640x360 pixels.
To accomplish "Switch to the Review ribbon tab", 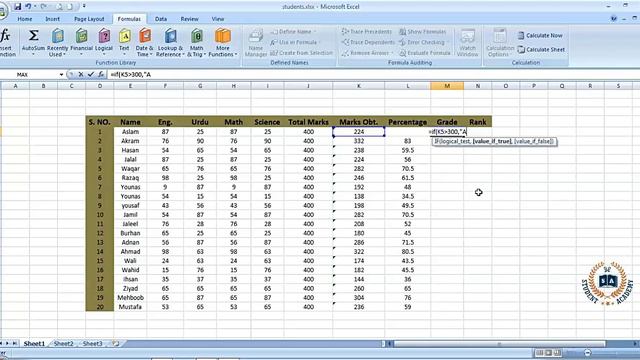I will (189, 19).
